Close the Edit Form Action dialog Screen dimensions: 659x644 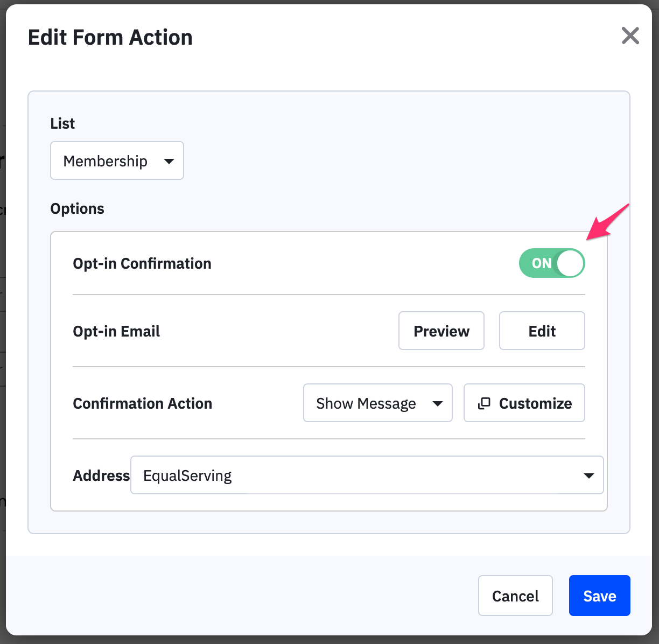630,36
